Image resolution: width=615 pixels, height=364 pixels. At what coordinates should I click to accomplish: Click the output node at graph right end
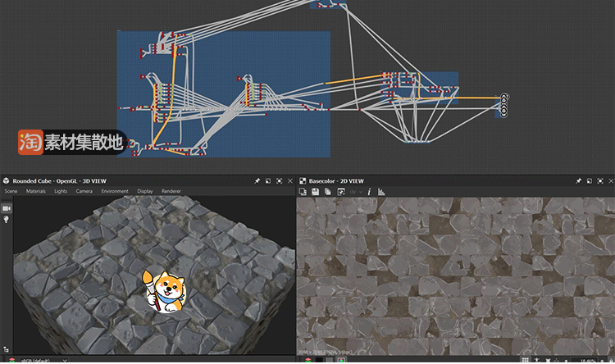[503, 106]
